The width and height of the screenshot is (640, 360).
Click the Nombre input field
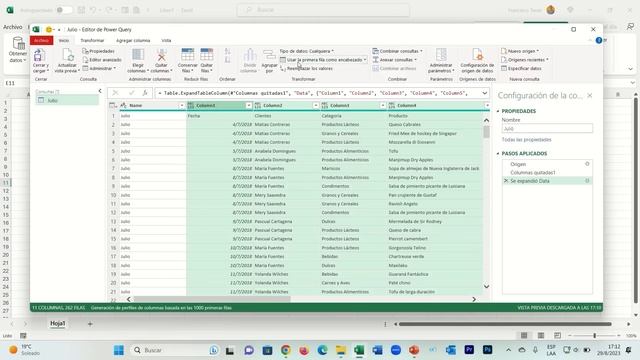[x=547, y=129]
